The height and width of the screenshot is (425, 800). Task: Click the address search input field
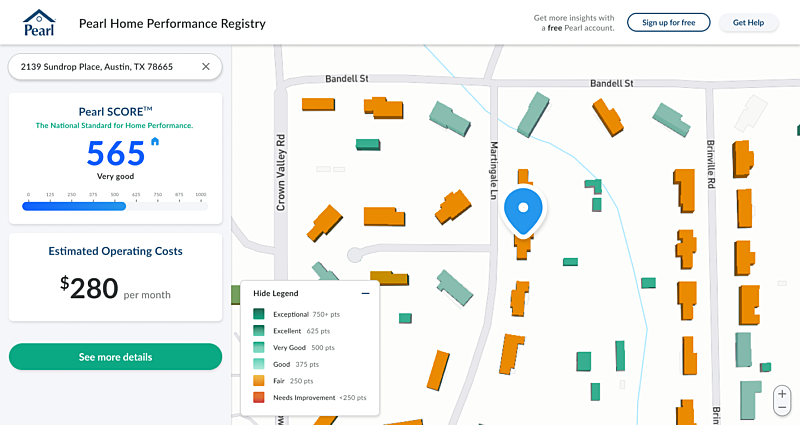pyautogui.click(x=105, y=67)
